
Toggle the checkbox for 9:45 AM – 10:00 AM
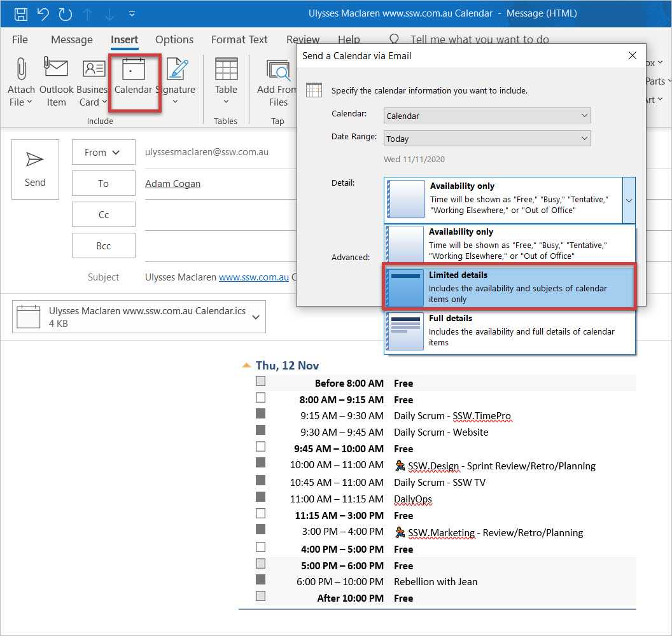[x=260, y=447]
